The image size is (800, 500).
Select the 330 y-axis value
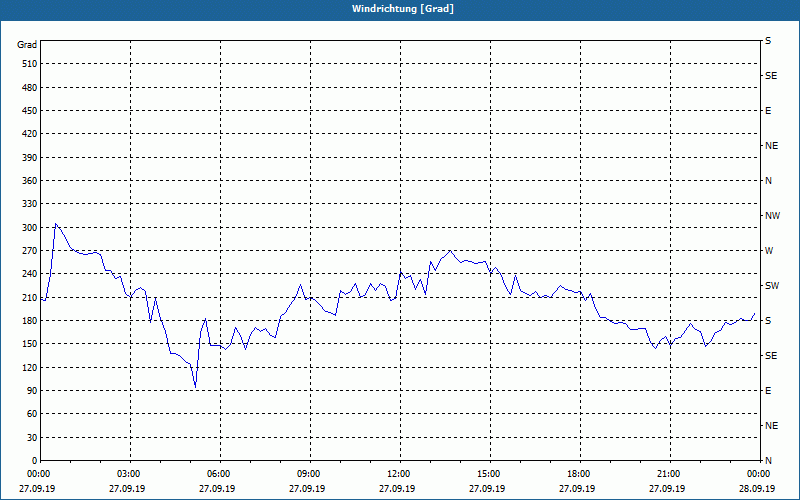(x=30, y=204)
